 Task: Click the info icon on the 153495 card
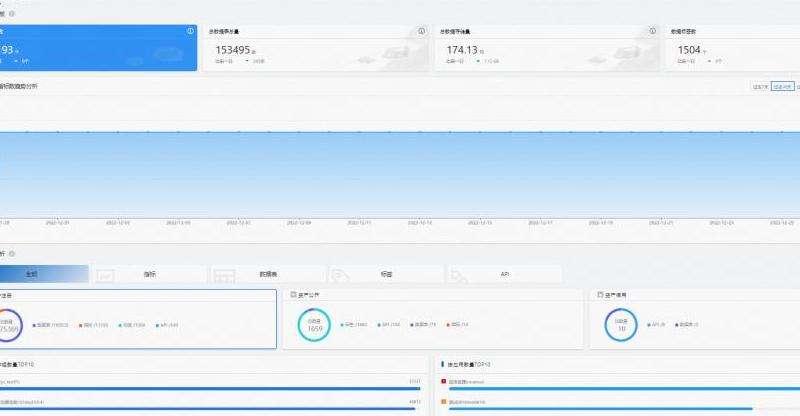(421, 31)
